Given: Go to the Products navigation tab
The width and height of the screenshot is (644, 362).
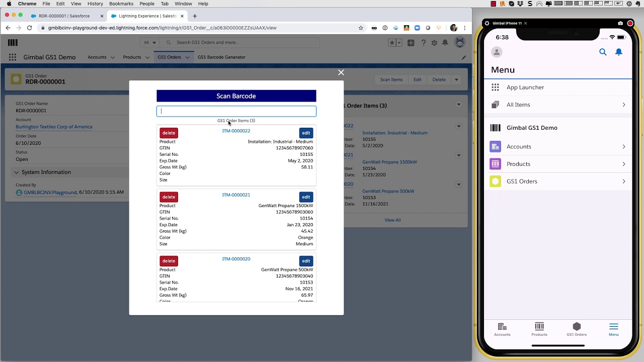Looking at the screenshot, I should coord(132,57).
